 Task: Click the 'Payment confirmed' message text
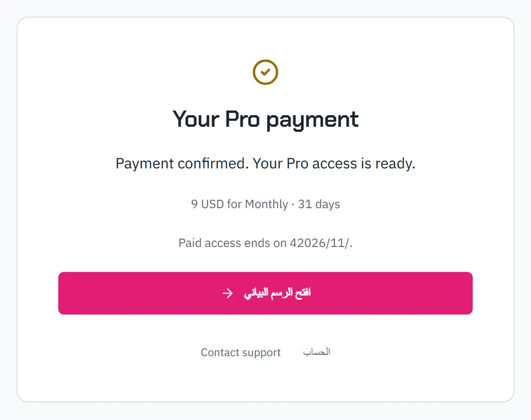click(x=182, y=164)
